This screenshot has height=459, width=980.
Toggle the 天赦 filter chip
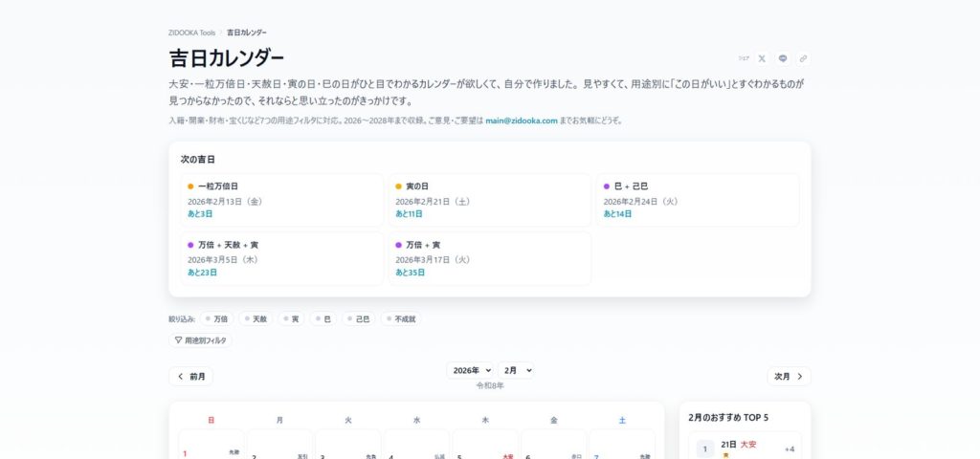point(256,318)
